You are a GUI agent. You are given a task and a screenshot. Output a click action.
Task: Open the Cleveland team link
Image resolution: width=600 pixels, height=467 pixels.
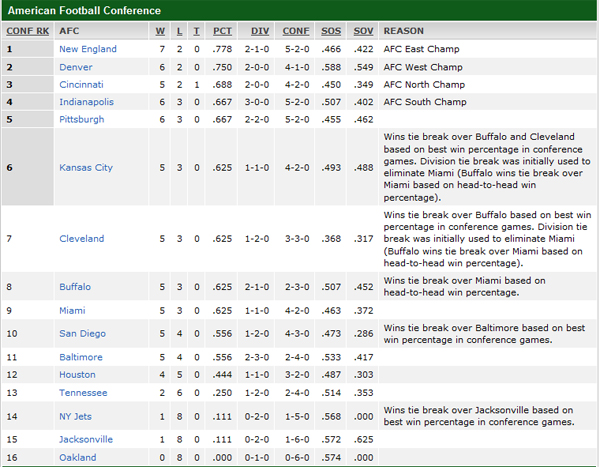click(x=82, y=238)
